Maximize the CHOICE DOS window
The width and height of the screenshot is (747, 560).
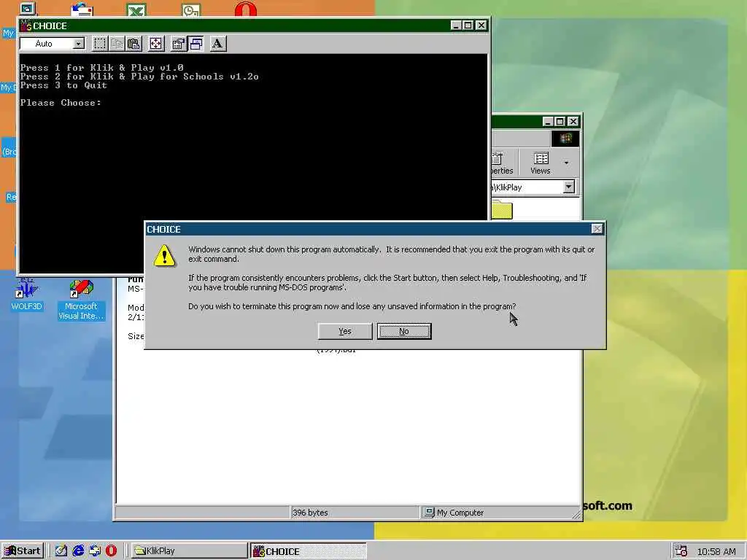pyautogui.click(x=468, y=26)
